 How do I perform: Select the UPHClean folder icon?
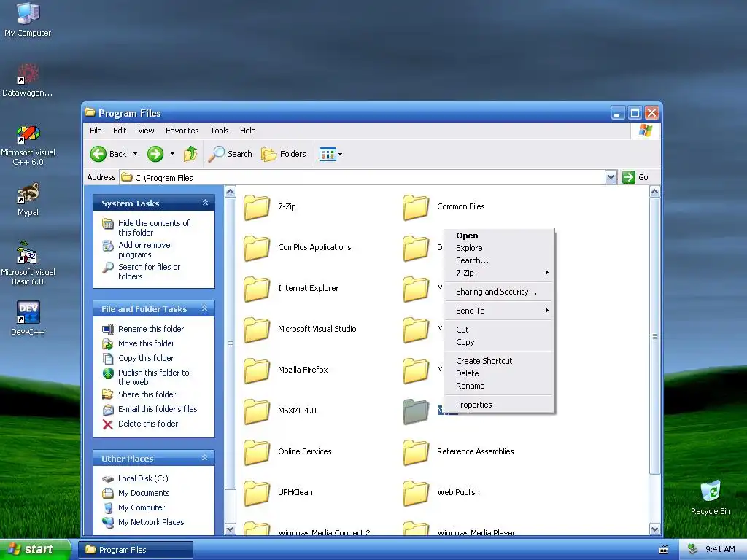(257, 493)
